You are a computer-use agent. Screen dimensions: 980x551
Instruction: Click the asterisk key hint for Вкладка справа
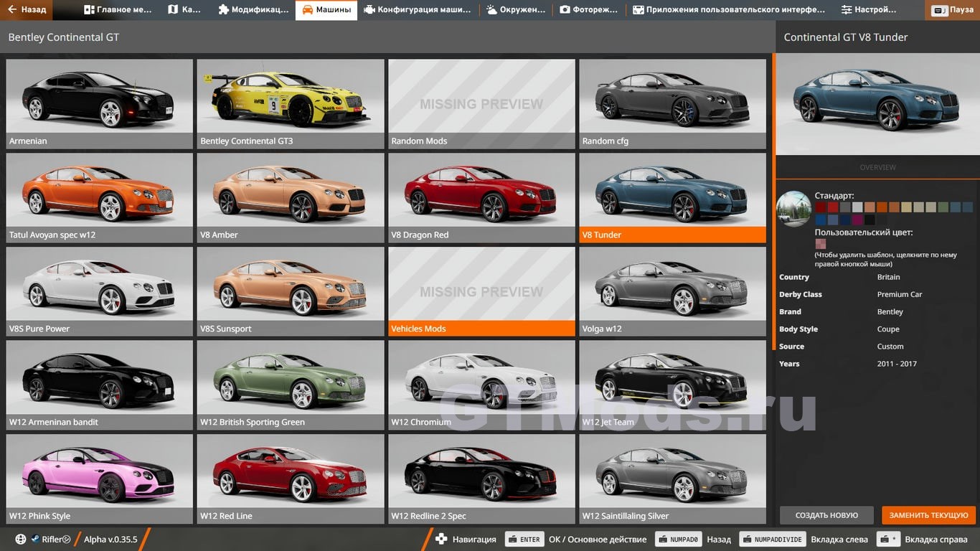pyautogui.click(x=889, y=540)
